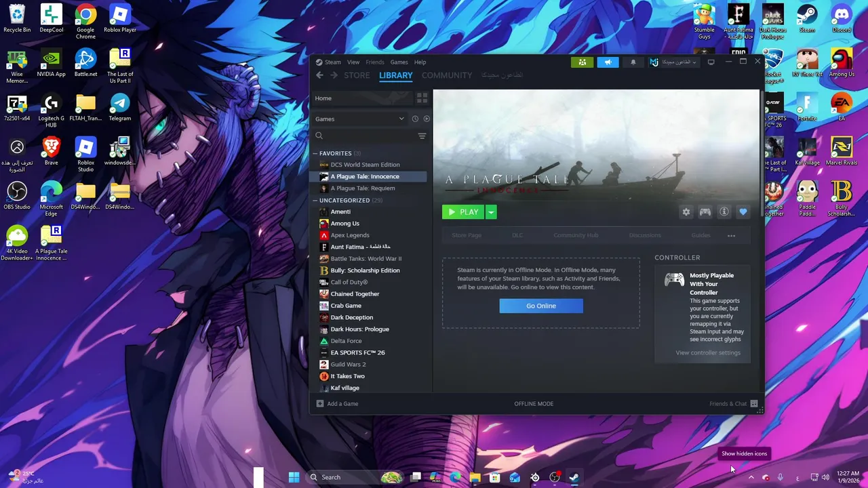Open controller layout icon beside gear
The height and width of the screenshot is (488, 868).
(x=705, y=212)
